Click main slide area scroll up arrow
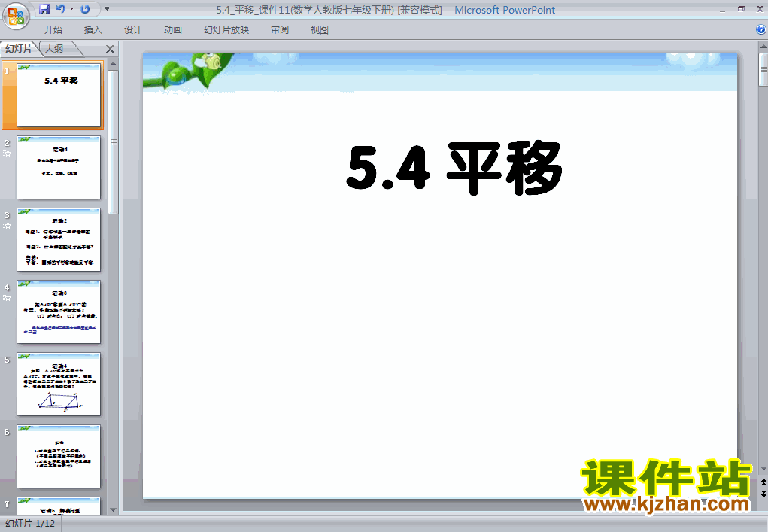768x532 pixels. click(763, 47)
